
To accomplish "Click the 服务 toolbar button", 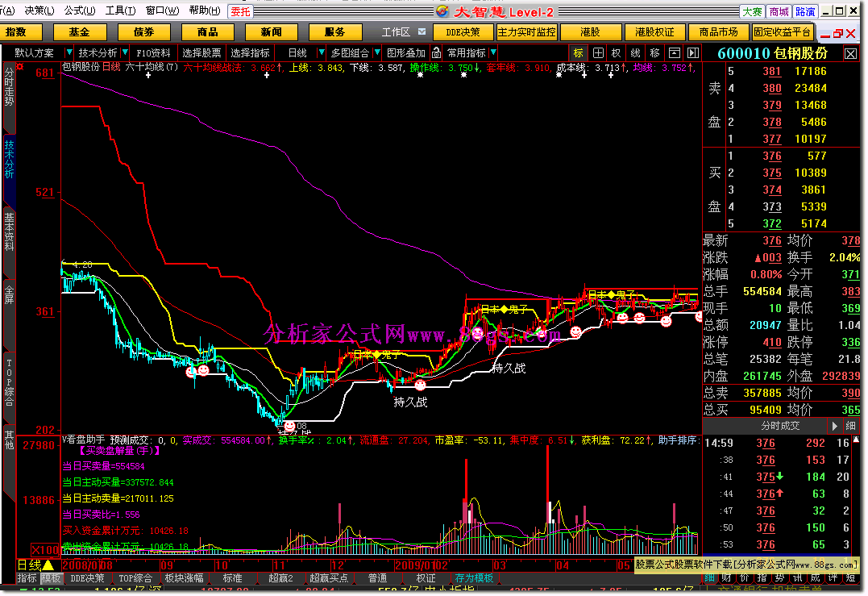I will pyautogui.click(x=335, y=32).
